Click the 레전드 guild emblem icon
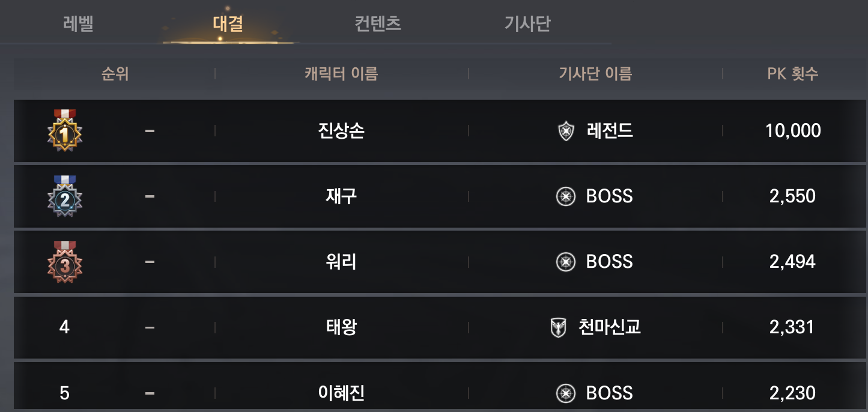Image resolution: width=868 pixels, height=412 pixels. point(566,131)
